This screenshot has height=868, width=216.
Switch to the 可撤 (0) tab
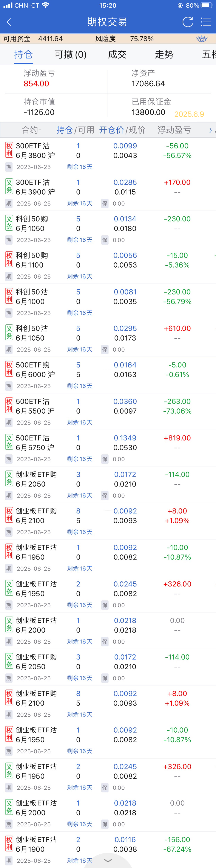70,55
